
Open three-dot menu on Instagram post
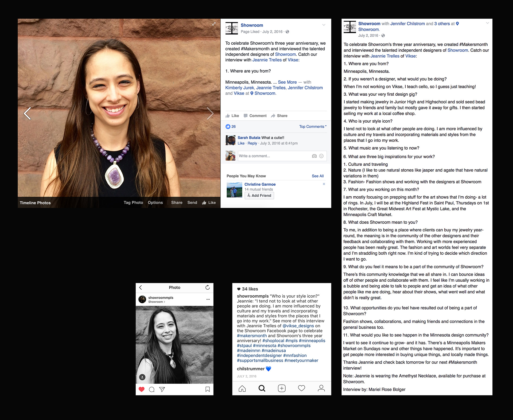208,299
